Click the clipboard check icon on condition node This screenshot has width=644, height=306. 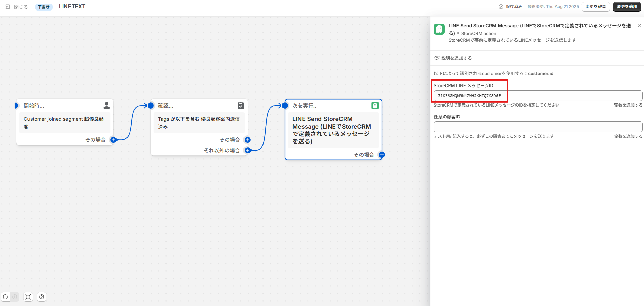[241, 106]
